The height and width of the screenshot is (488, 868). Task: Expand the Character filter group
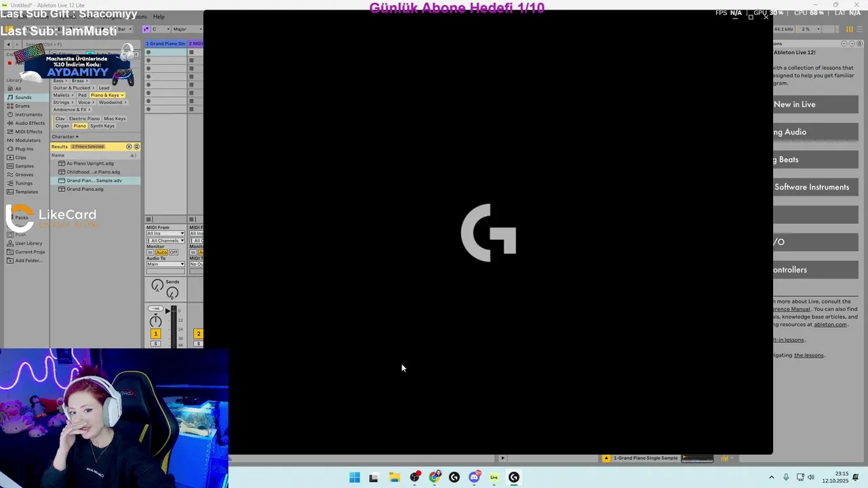point(65,137)
